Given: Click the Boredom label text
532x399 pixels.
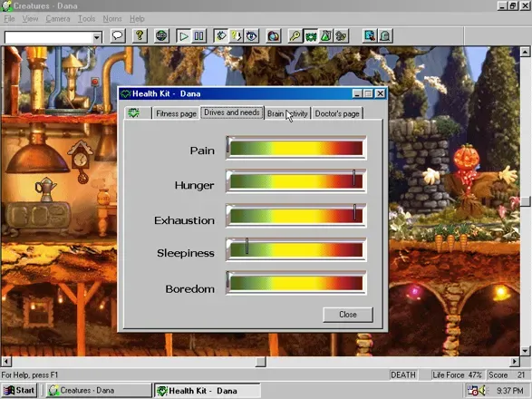Looking at the screenshot, I should [x=189, y=289].
